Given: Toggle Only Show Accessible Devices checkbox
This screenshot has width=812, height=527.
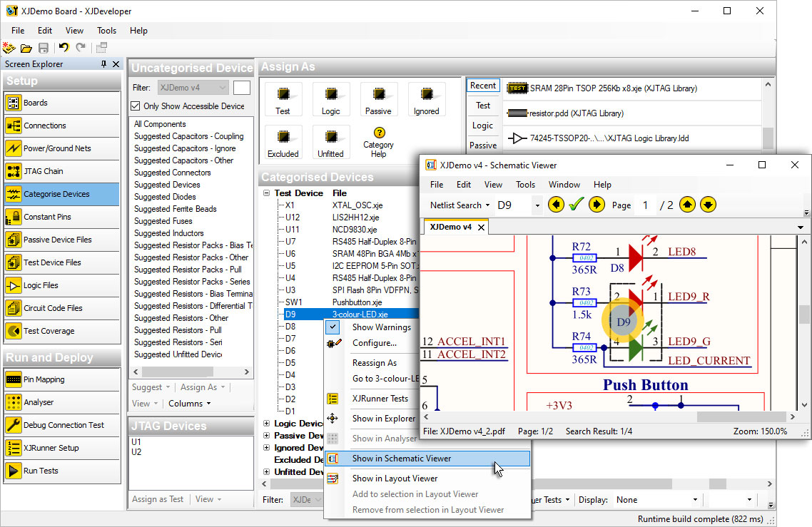Looking at the screenshot, I should pos(135,106).
